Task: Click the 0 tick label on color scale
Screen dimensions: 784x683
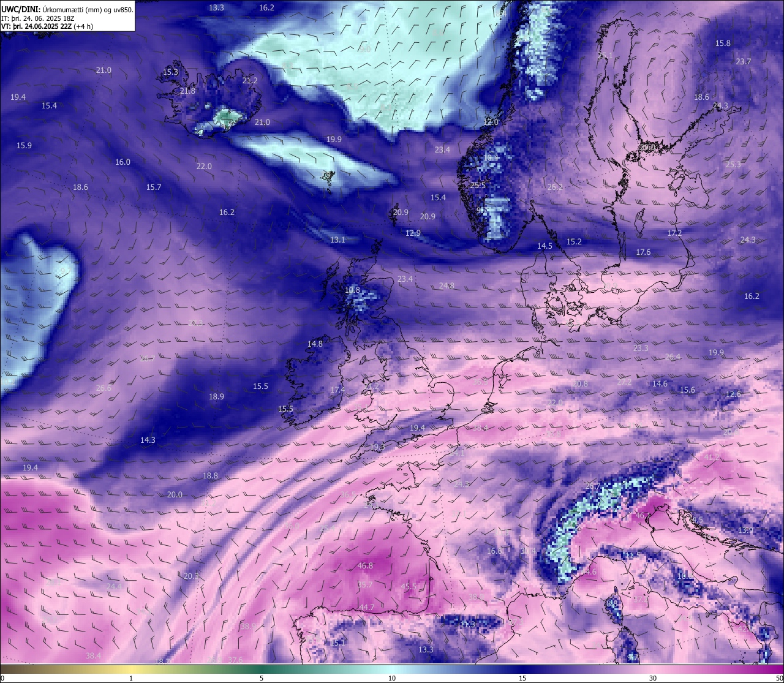Action: click(2, 678)
